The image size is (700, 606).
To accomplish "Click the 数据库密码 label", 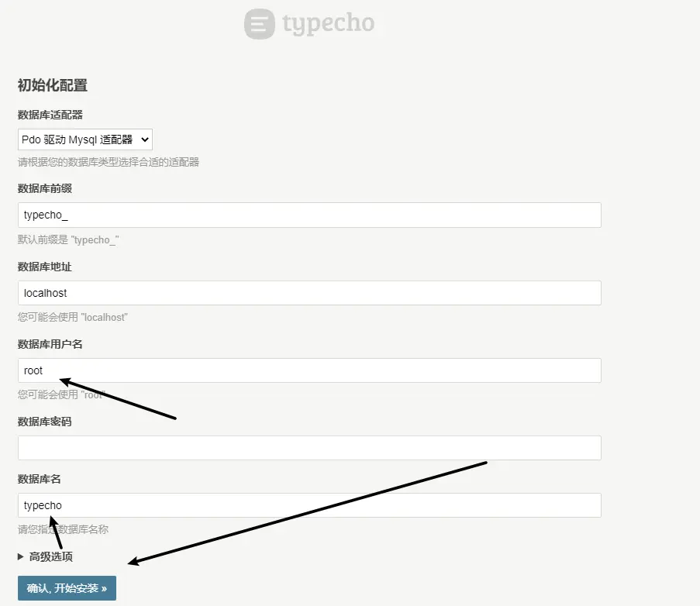I will 44,422.
